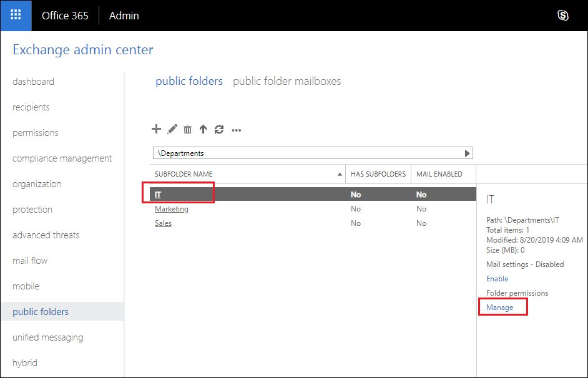Click the SUBFOLDER NAME column header
This screenshot has height=378, width=588.
click(x=184, y=174)
